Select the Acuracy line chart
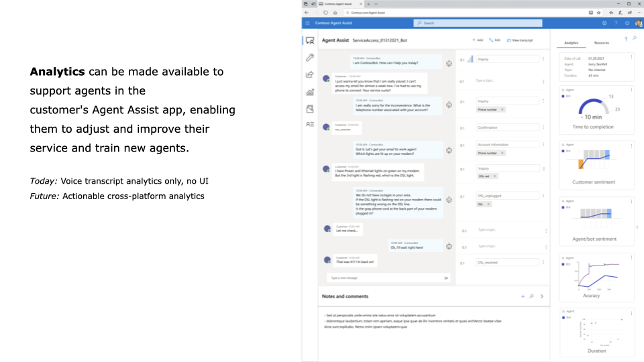644x362 pixels. [597, 277]
